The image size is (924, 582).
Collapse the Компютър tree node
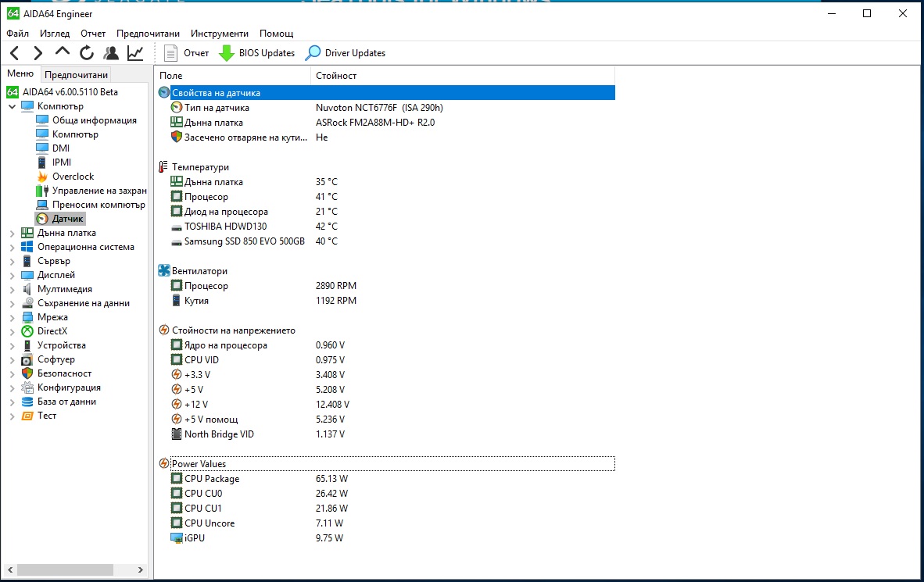(x=12, y=106)
